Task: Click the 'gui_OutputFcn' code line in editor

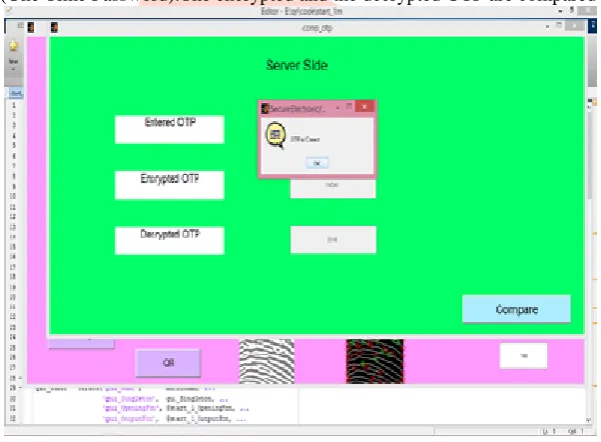Action: pos(174,419)
